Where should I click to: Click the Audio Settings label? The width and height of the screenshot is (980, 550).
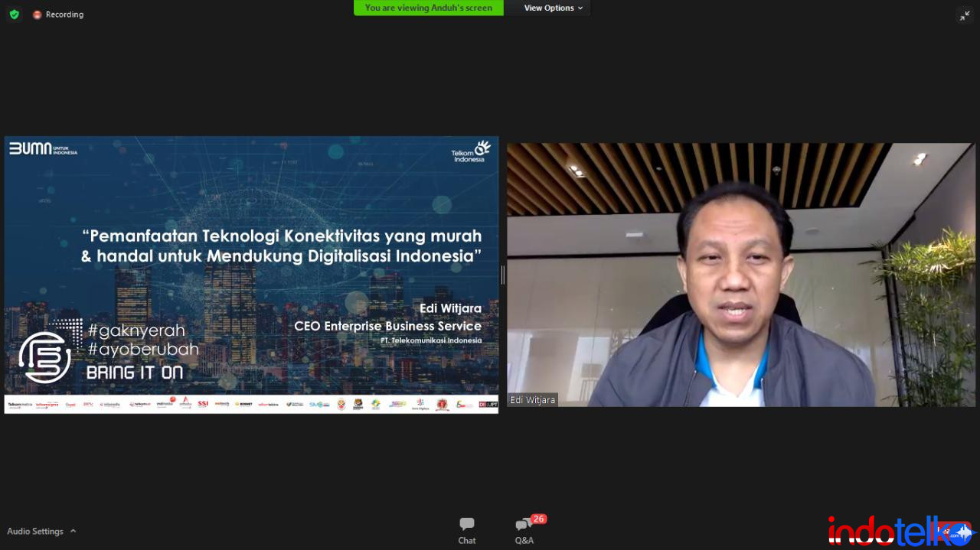click(35, 531)
